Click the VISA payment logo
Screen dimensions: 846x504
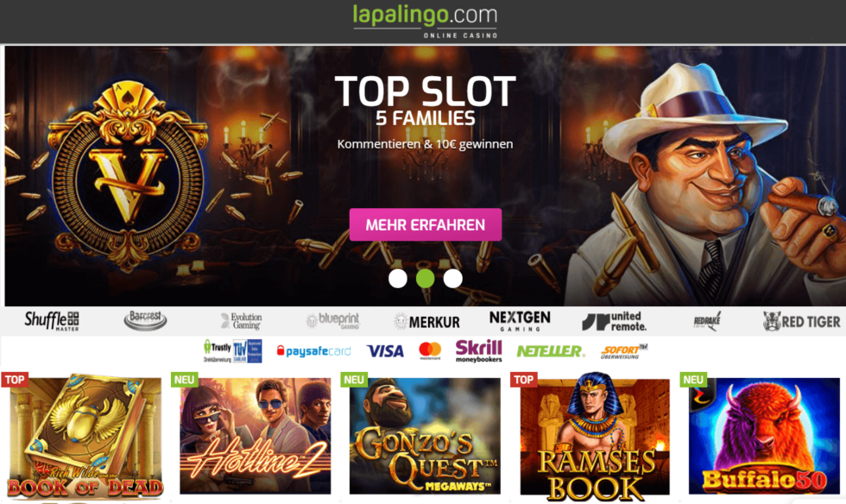(385, 351)
